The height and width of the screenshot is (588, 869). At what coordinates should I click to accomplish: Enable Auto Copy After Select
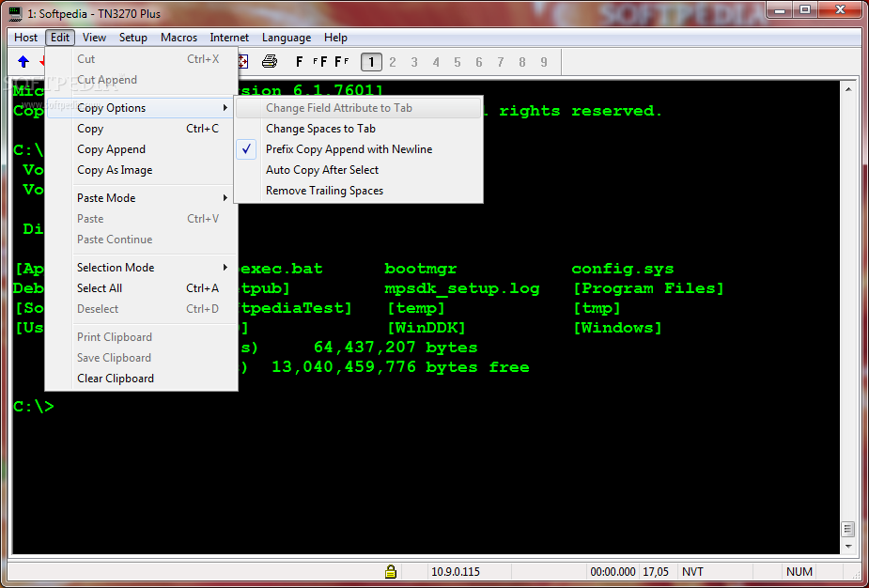[359, 170]
